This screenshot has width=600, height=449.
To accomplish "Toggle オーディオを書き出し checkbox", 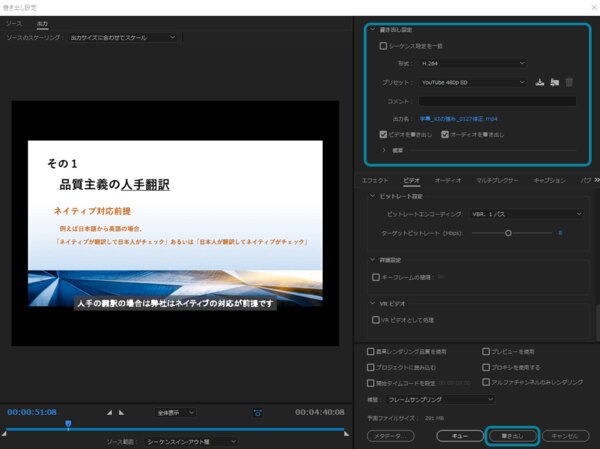I will (x=445, y=134).
